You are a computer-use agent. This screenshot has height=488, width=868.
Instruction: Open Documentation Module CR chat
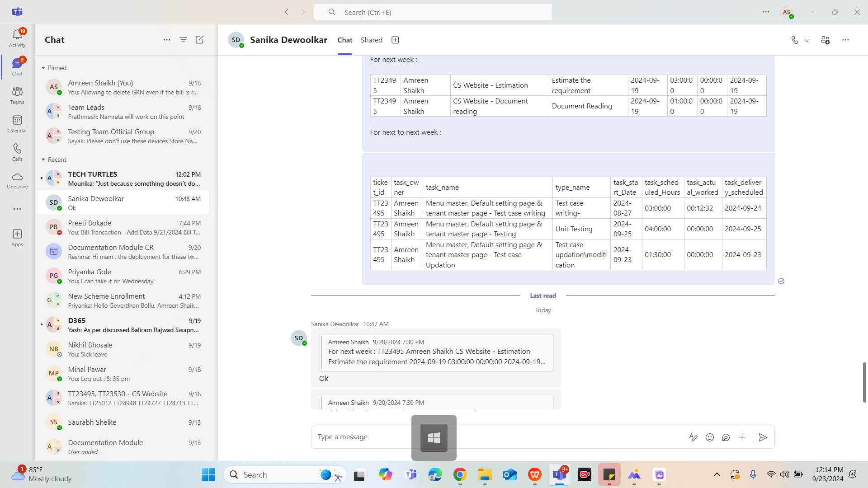pyautogui.click(x=123, y=252)
